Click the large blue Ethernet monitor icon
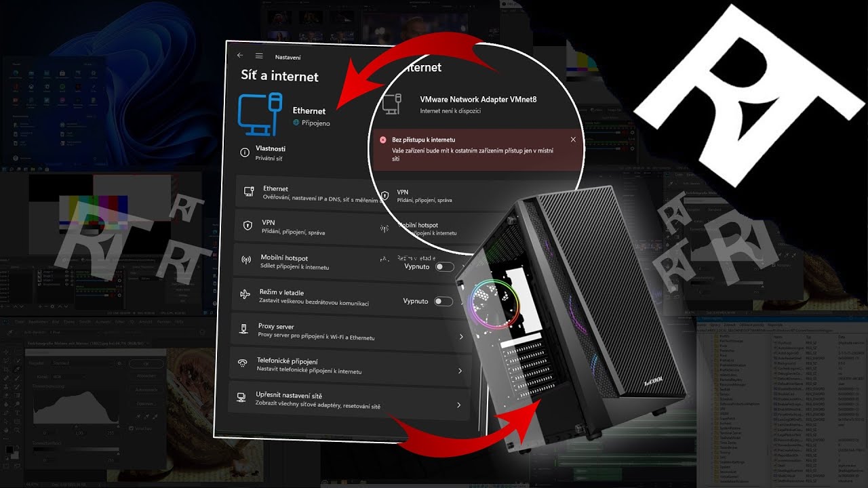868x488 pixels. coord(260,115)
